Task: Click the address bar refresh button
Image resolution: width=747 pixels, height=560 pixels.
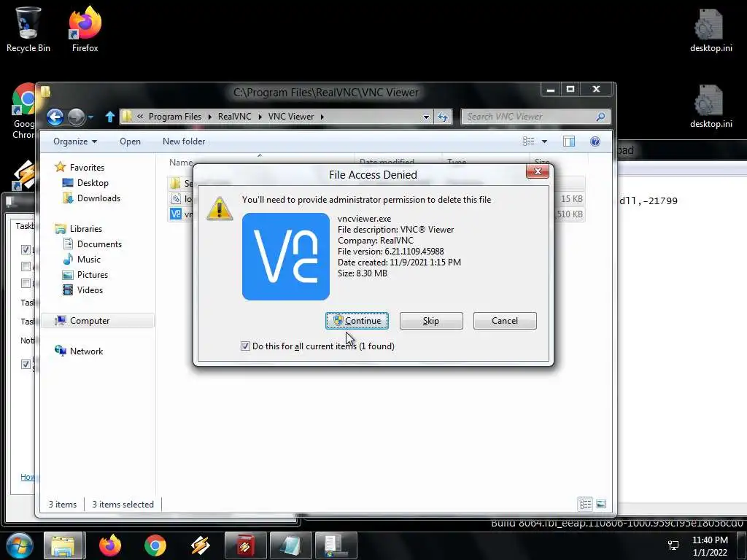Action: click(443, 117)
